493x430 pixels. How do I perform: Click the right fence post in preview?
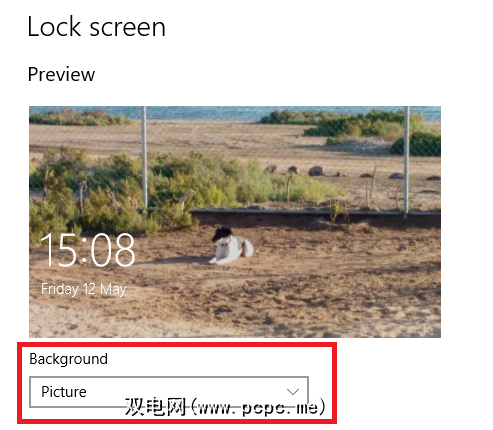(406, 162)
